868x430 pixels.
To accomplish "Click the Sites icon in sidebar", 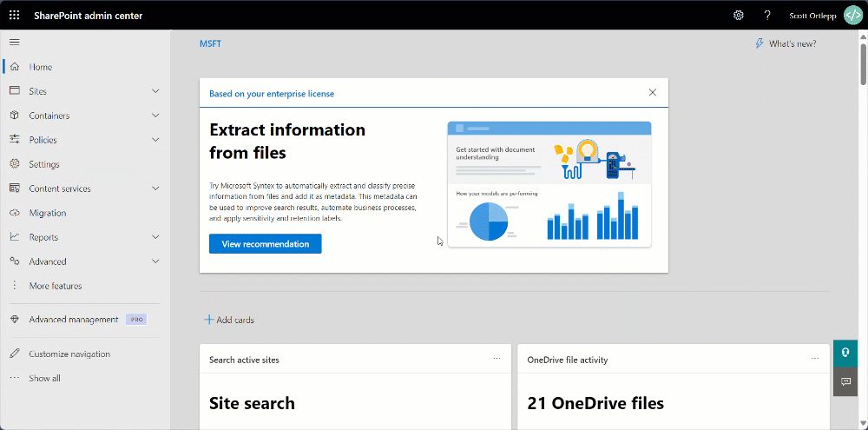I will tap(15, 91).
